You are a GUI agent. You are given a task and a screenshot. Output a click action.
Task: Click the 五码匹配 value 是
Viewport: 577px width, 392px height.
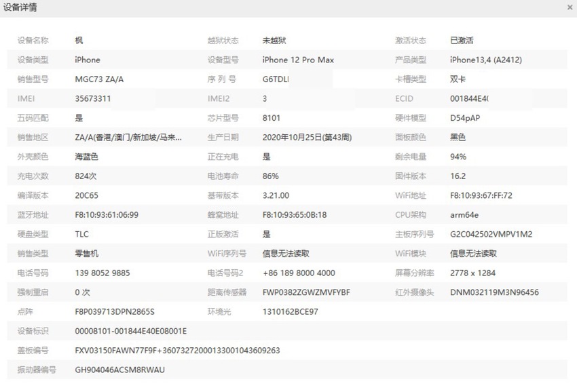pos(79,118)
